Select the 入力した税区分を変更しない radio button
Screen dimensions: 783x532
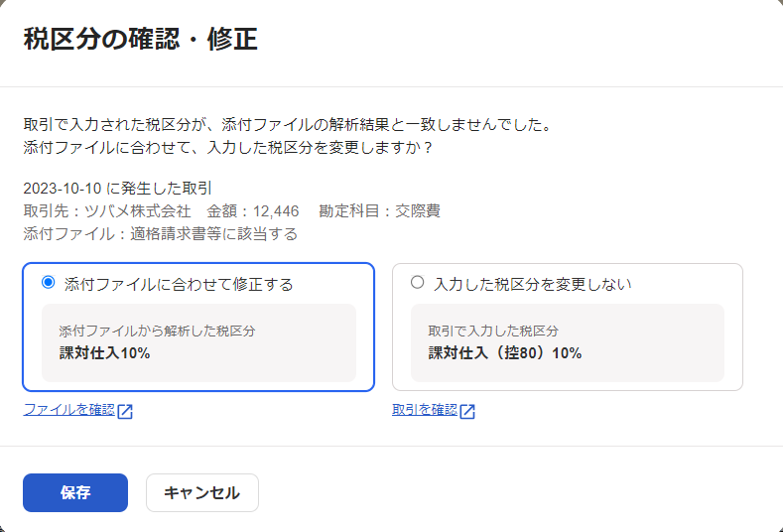point(417,282)
